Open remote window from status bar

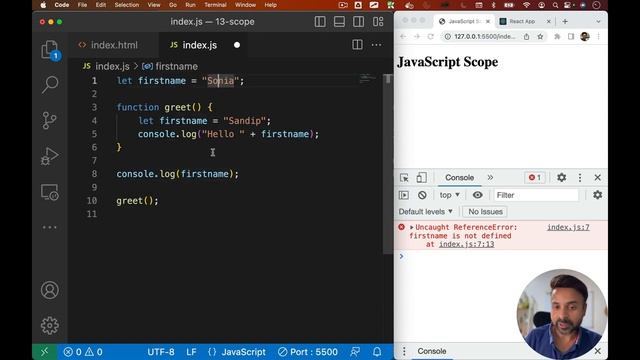(x=44, y=351)
